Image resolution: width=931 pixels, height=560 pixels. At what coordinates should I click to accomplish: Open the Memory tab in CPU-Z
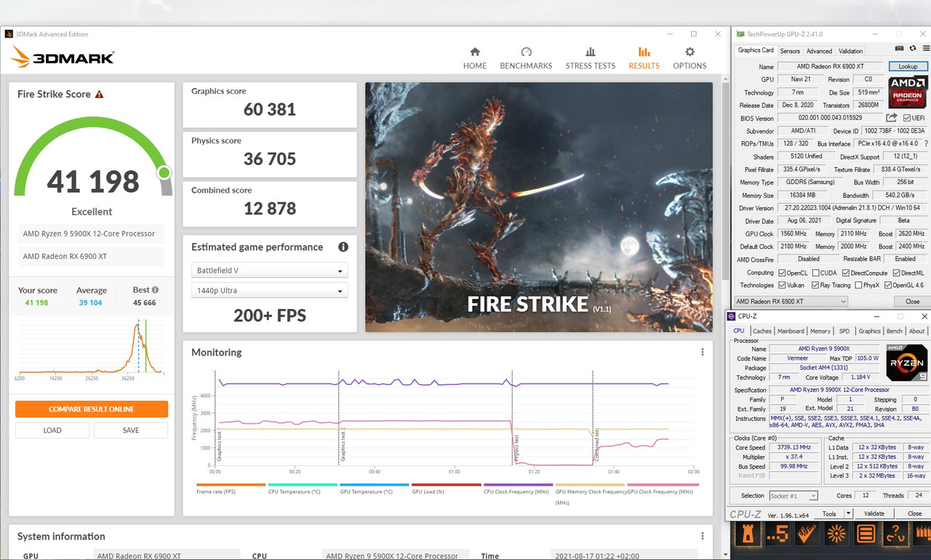click(x=820, y=331)
